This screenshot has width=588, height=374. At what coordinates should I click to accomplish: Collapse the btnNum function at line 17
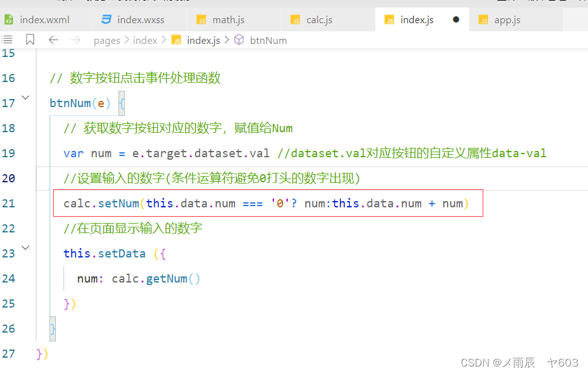[x=26, y=98]
